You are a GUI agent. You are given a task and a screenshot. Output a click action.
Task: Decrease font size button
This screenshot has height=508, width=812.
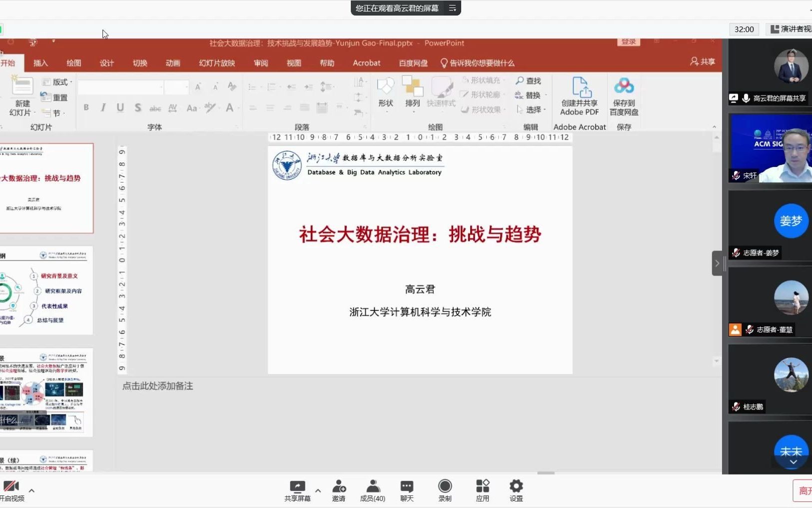point(215,87)
